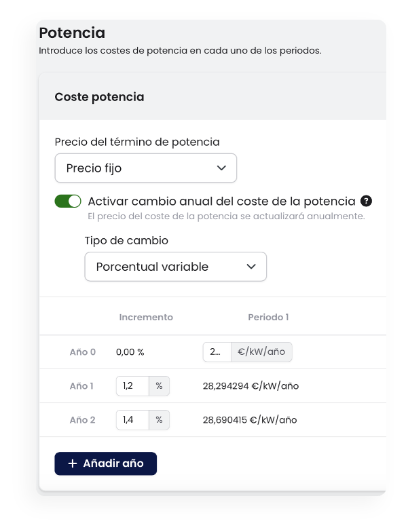Click the Año 1 computed price 28,294294
This screenshot has height=532, width=406.
(251, 386)
